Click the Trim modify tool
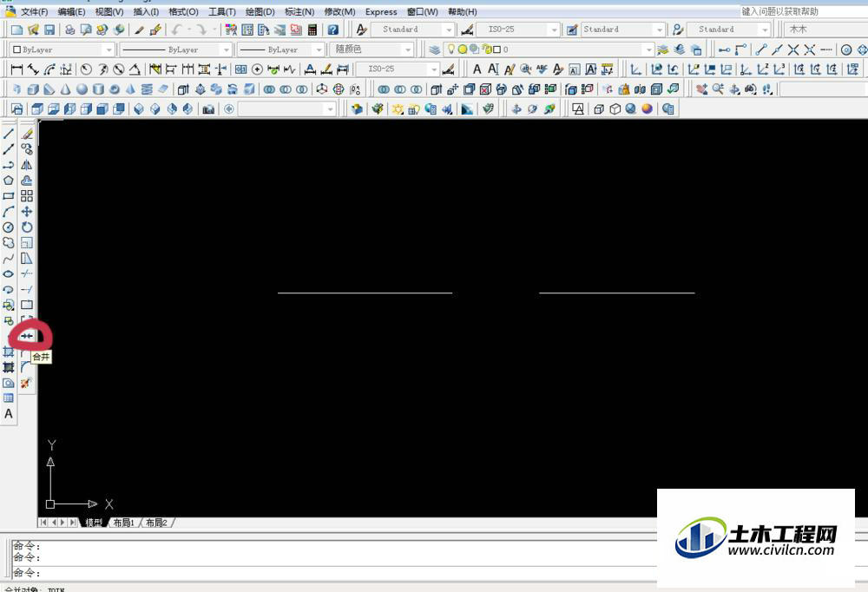This screenshot has height=592, width=868. pyautogui.click(x=27, y=273)
